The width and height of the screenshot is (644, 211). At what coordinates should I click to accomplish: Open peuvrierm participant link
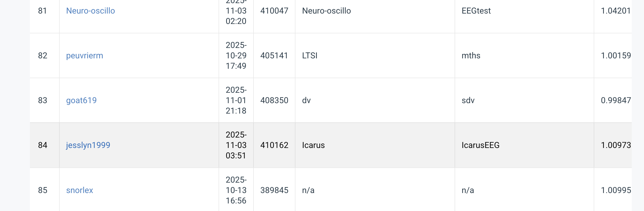84,55
